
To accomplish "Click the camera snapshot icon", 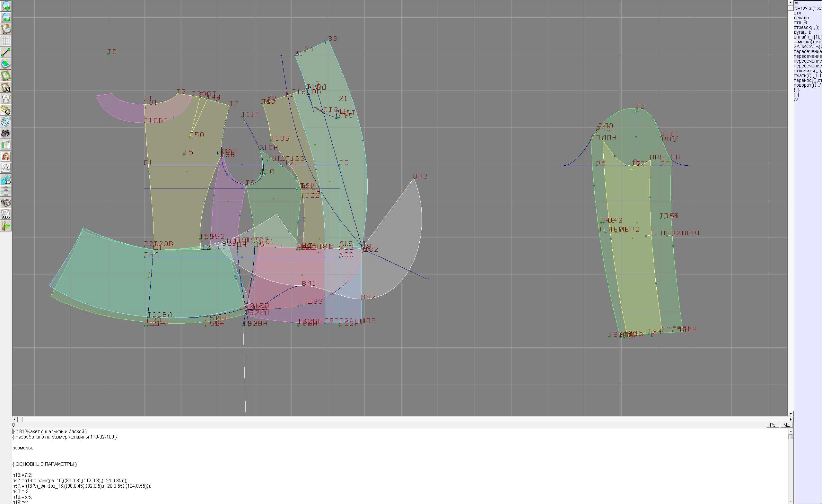I will coord(6,134).
